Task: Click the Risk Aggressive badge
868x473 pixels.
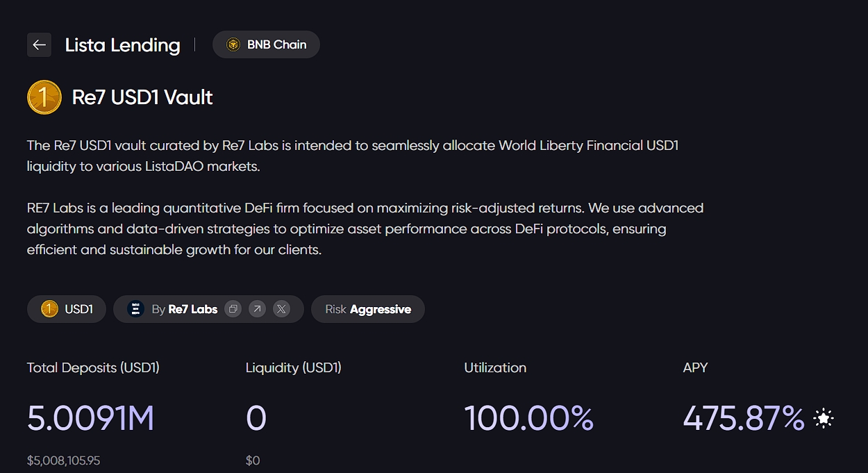Action: tap(368, 309)
